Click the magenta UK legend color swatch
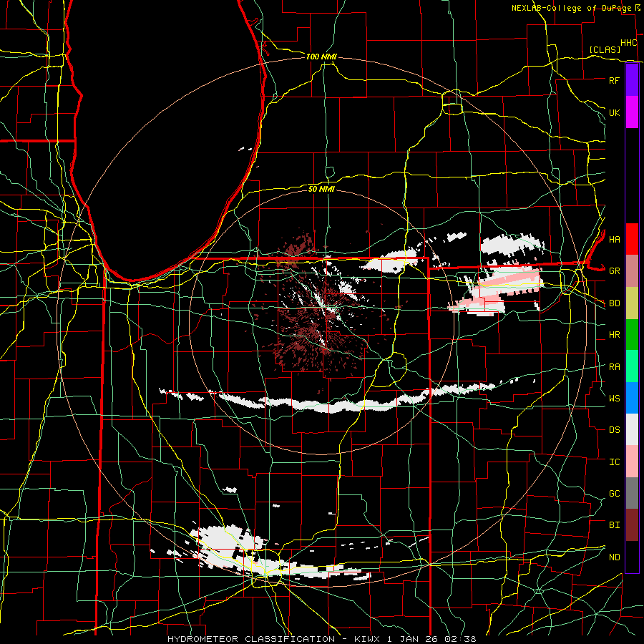644x644 pixels. pyautogui.click(x=632, y=112)
